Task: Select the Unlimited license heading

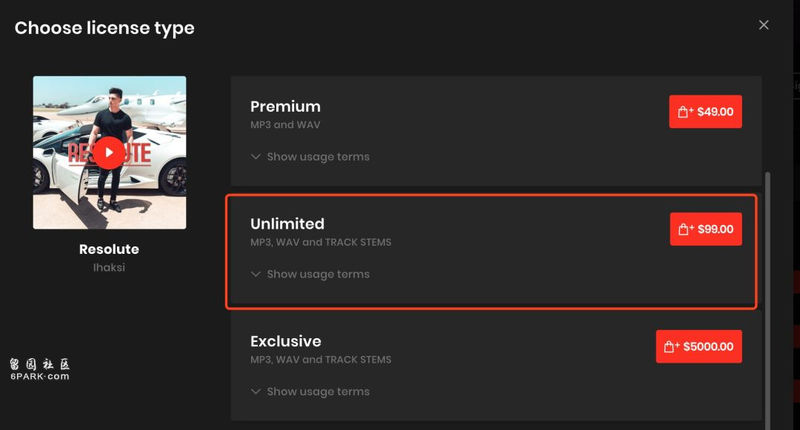Action: (x=287, y=224)
